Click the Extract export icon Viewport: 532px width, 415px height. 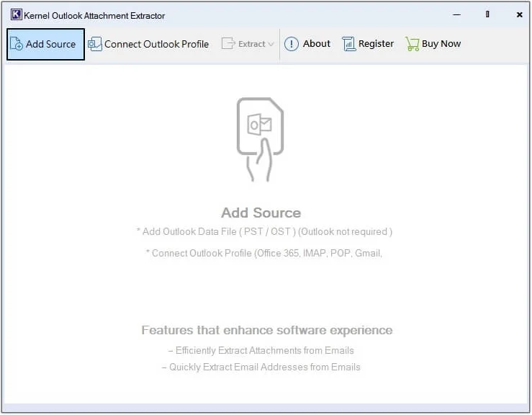tap(228, 44)
